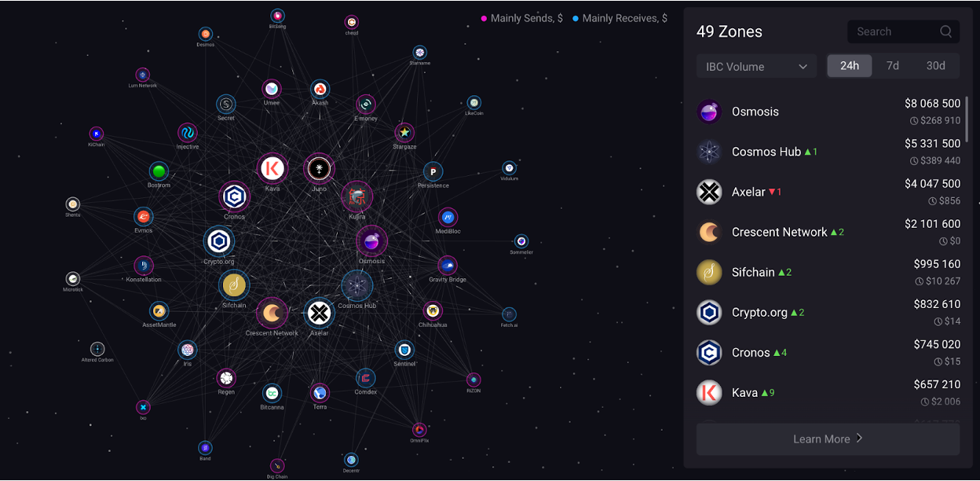Select the Sifchain zone node
Viewport: 980px width, 481px height.
click(x=234, y=285)
